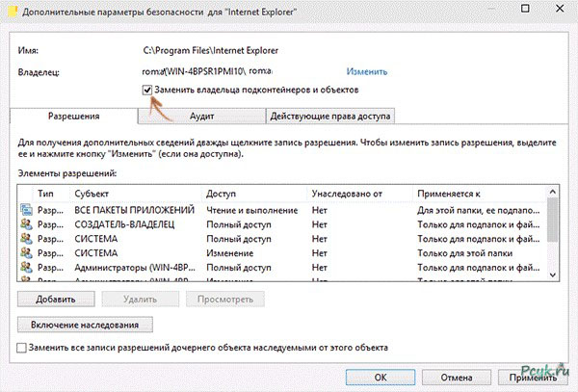Screen dimensions: 578x392
Task: Click the permissions list scrollbar thumb
Action: [x=553, y=220]
